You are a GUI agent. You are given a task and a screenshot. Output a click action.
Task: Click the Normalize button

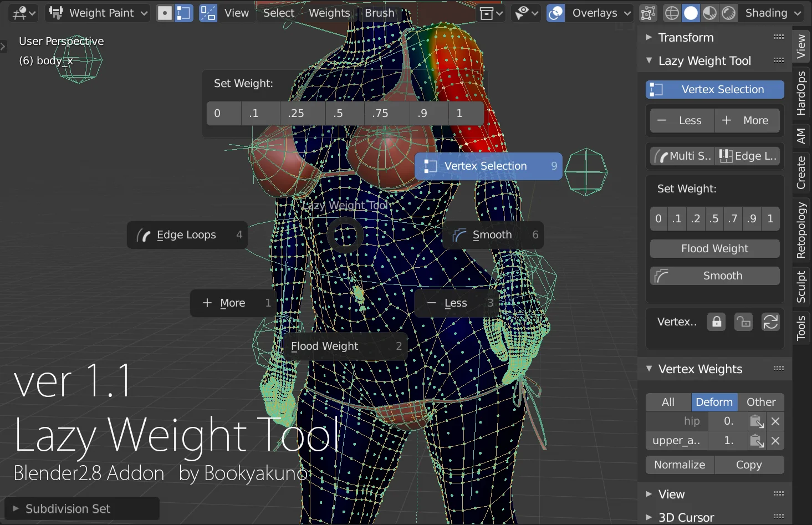click(x=680, y=465)
